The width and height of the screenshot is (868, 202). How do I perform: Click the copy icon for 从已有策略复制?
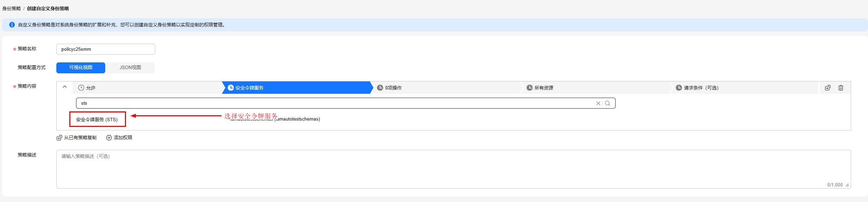[59, 138]
